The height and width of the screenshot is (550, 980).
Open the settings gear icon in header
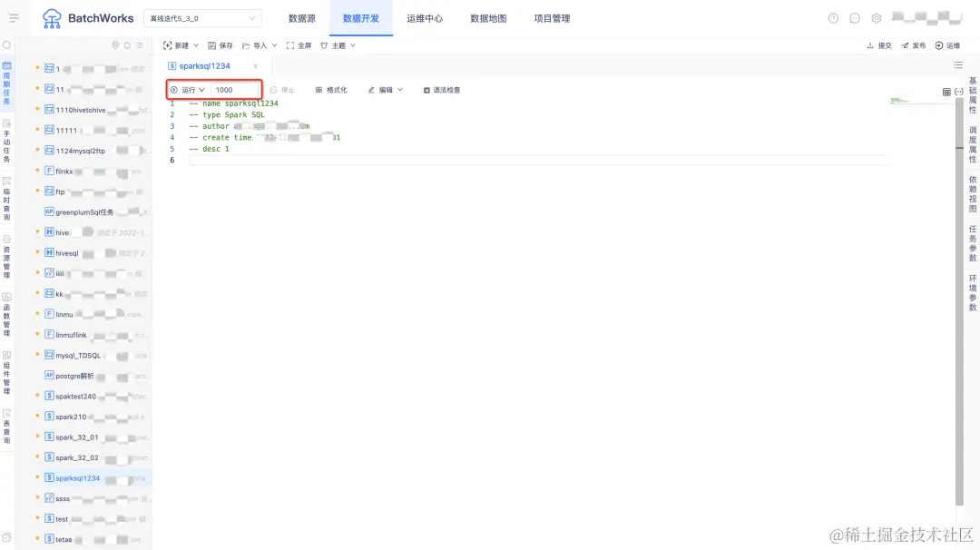[877, 18]
